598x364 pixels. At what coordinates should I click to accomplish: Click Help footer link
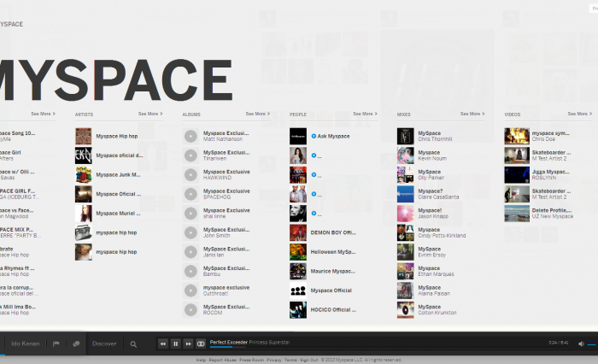click(x=201, y=360)
